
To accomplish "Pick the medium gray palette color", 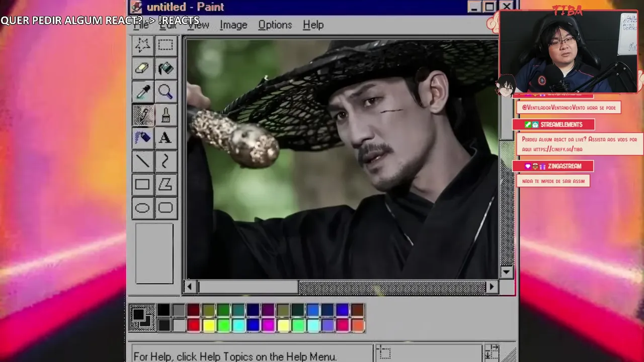I will pos(179,310).
